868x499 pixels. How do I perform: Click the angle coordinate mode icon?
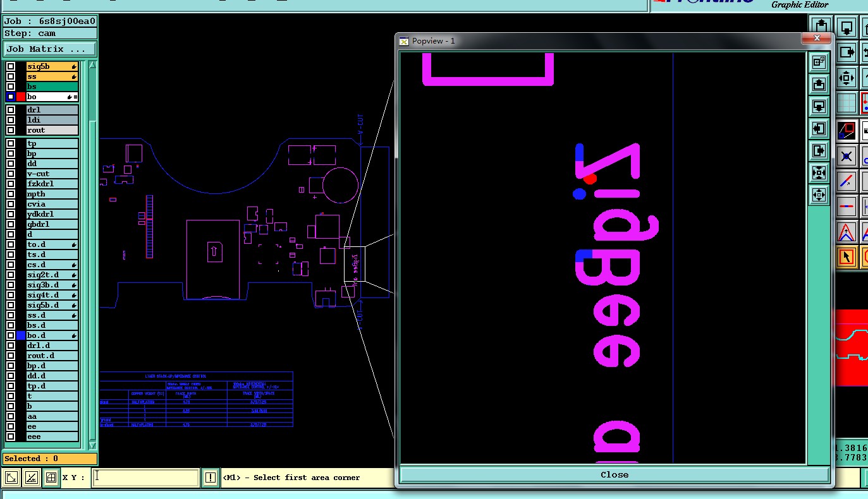click(x=32, y=478)
